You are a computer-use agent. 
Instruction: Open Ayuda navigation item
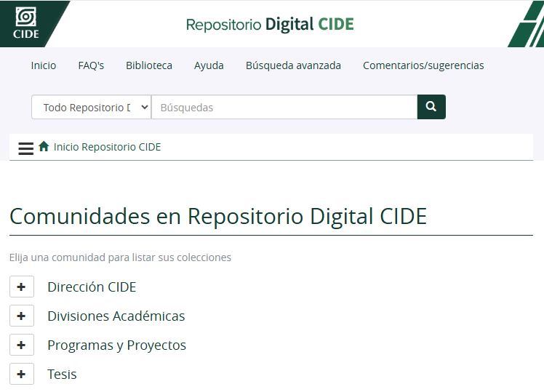click(209, 65)
